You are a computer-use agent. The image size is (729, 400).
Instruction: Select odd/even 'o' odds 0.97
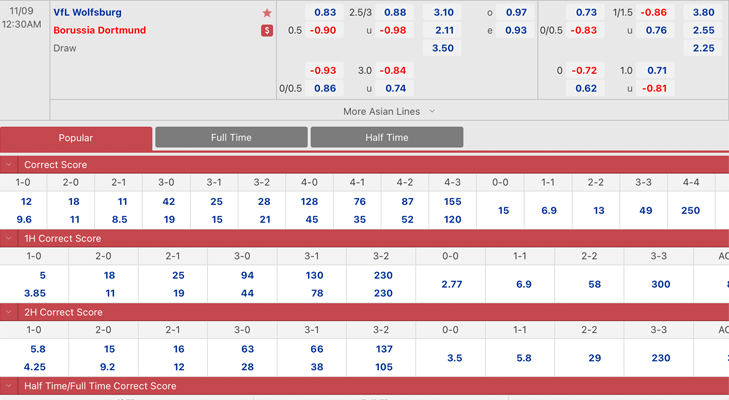click(x=516, y=13)
